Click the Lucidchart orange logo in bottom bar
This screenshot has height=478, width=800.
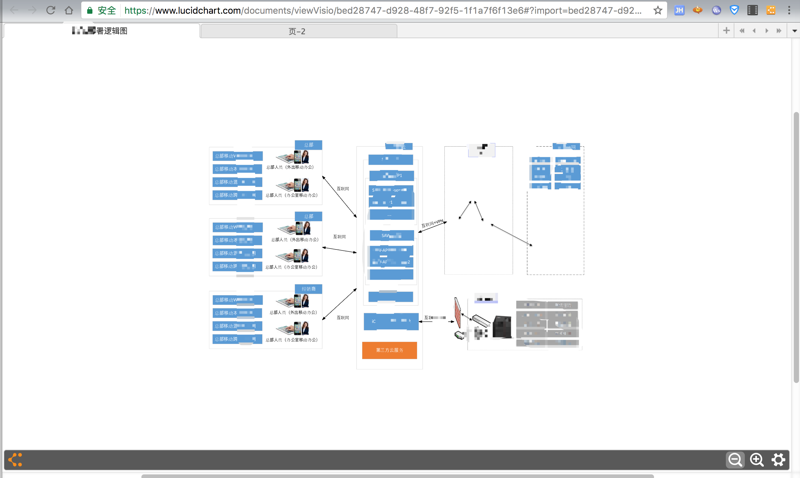pos(15,460)
